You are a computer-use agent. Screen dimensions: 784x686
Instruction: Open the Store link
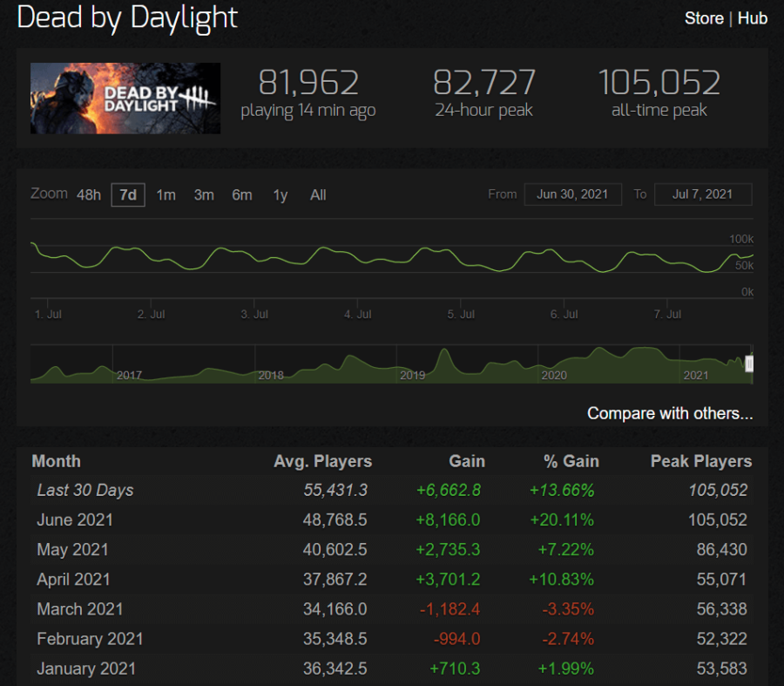click(x=704, y=18)
